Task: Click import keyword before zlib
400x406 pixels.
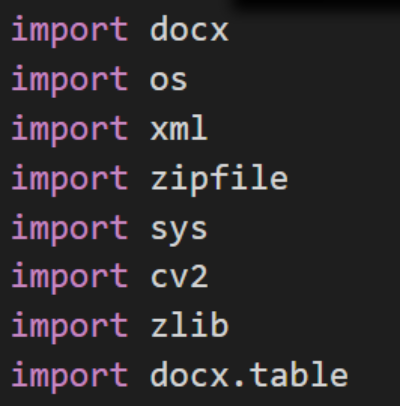Action: [70, 328]
